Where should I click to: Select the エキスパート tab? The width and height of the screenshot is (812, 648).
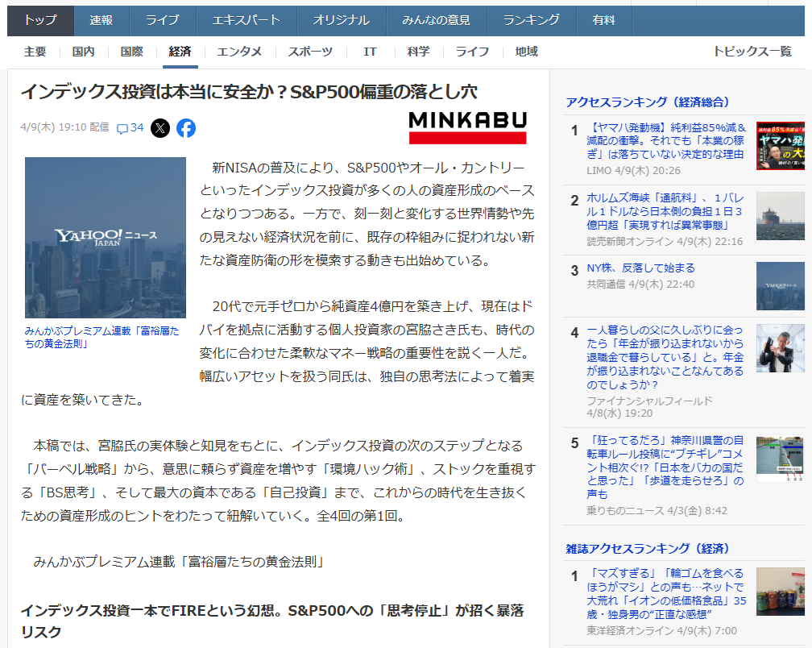pyautogui.click(x=246, y=20)
